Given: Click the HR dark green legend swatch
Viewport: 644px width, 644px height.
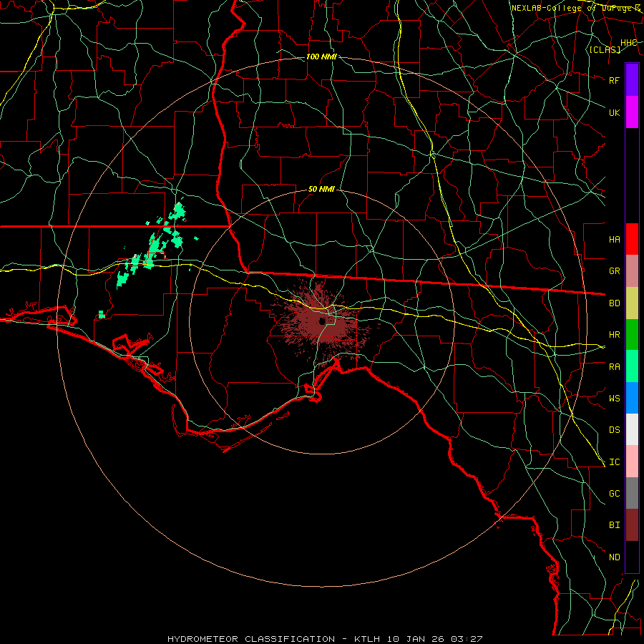Looking at the screenshot, I should pos(632,335).
